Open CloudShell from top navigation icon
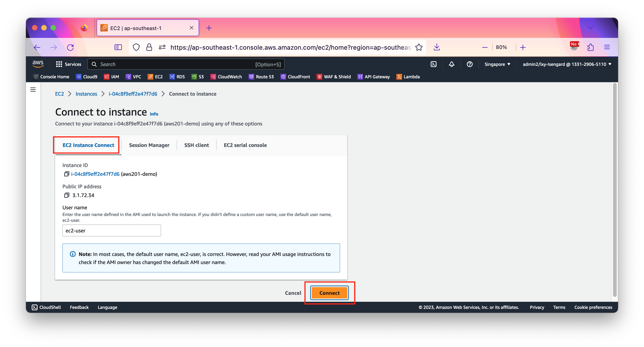This screenshot has width=644, height=347. tap(433, 64)
